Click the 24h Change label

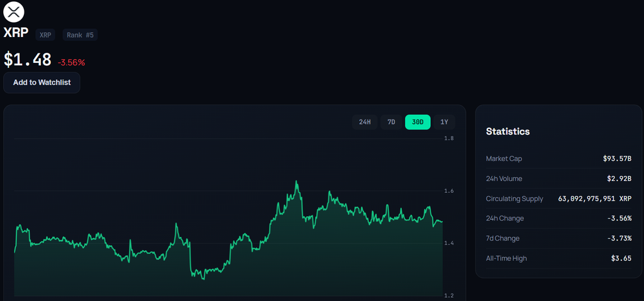(505, 219)
